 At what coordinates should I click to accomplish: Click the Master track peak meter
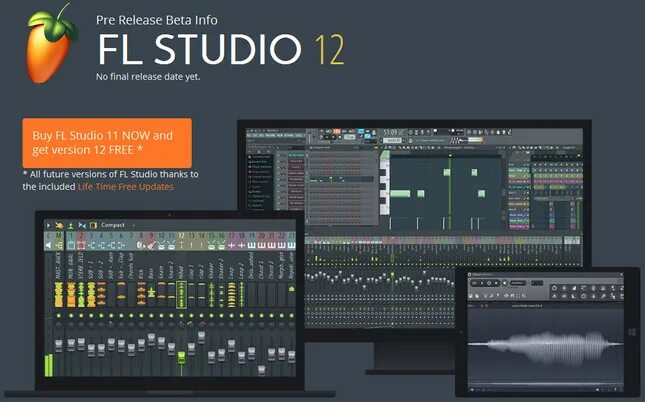tap(59, 295)
